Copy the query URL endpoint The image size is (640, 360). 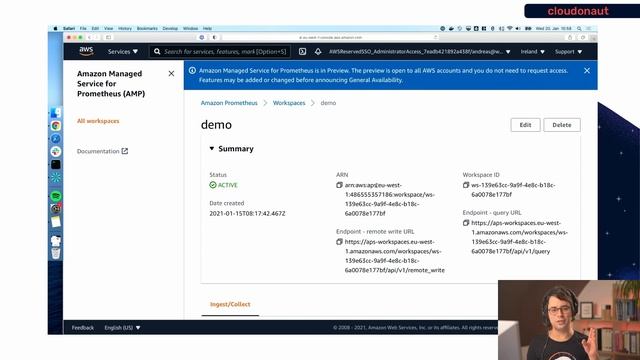pyautogui.click(x=466, y=223)
